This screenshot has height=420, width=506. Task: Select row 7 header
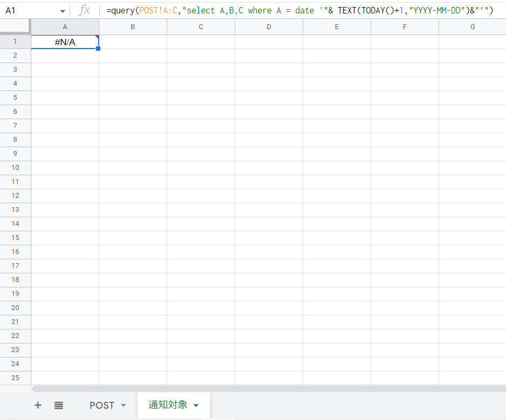[x=15, y=126]
